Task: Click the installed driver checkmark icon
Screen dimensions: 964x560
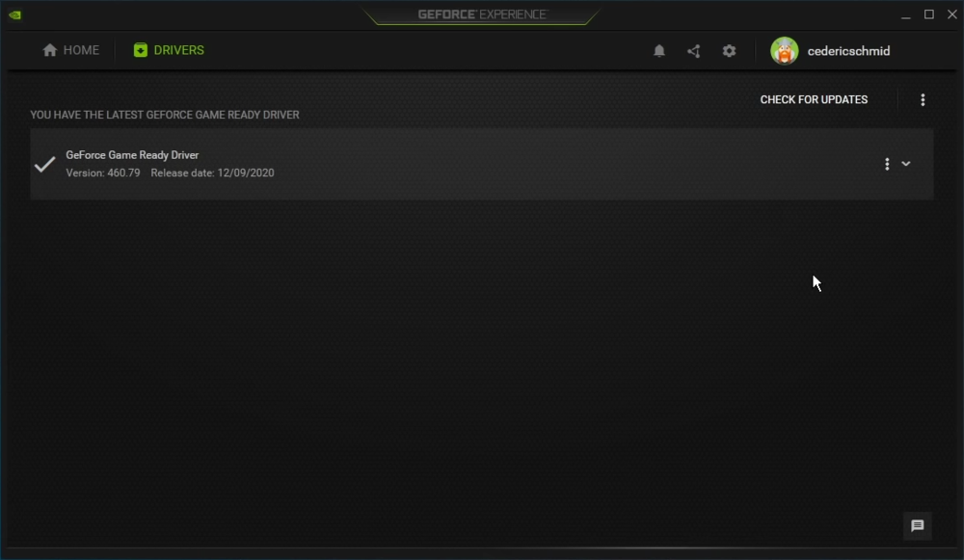Action: 45,164
